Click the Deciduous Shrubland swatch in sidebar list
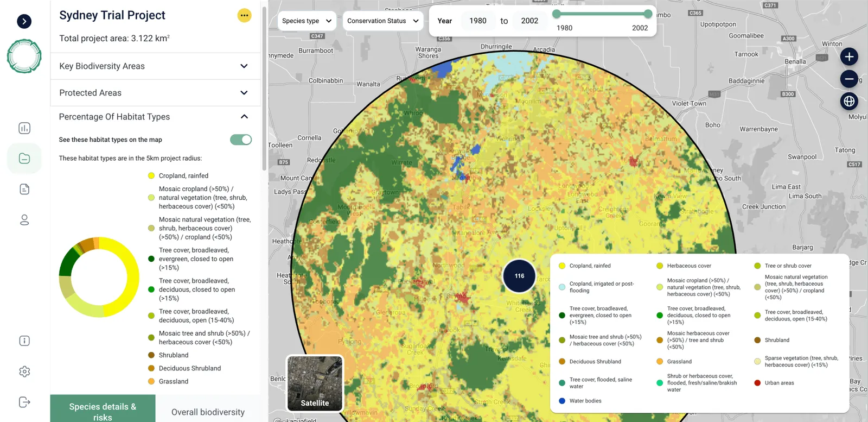Viewport: 868px width, 422px height. pos(151,368)
